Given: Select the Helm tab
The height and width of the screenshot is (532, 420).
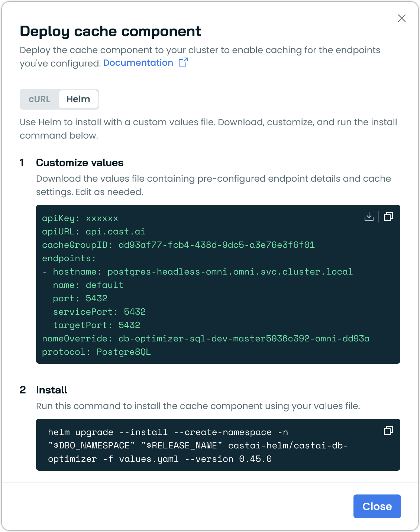Looking at the screenshot, I should tap(78, 99).
